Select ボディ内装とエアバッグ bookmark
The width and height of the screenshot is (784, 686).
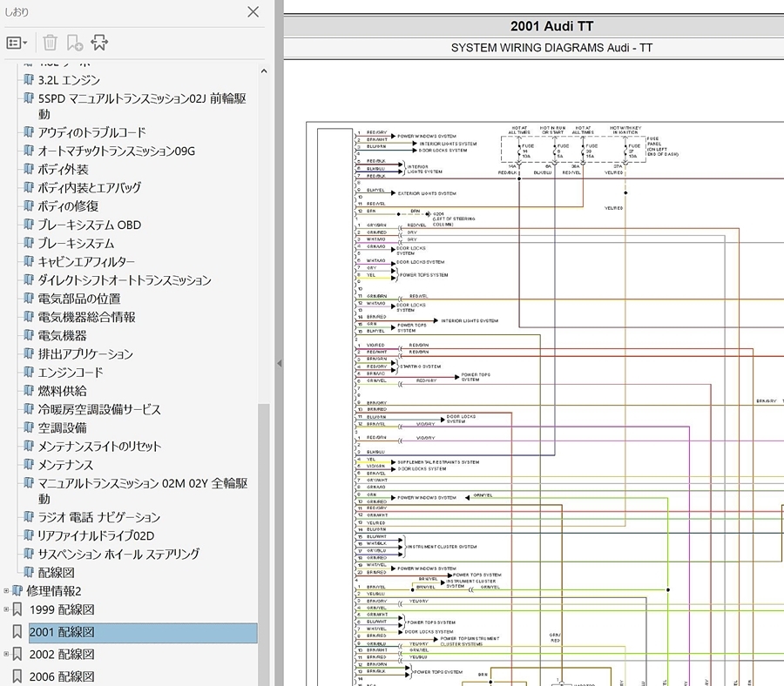click(90, 188)
